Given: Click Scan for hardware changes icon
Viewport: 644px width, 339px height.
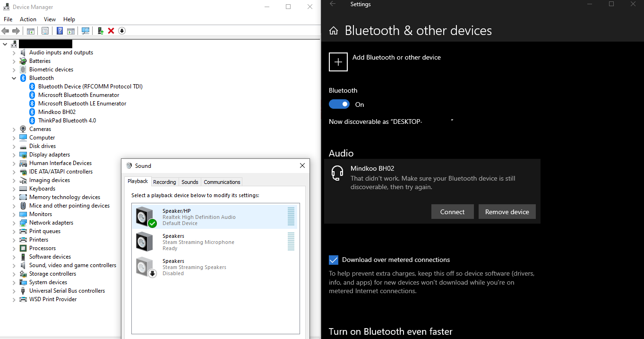Looking at the screenshot, I should pos(86,31).
